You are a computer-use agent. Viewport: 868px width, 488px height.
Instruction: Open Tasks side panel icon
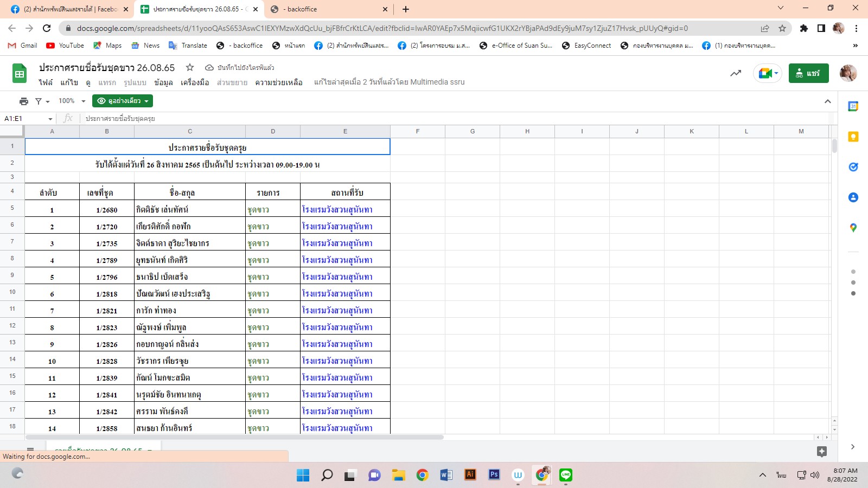pos(853,167)
